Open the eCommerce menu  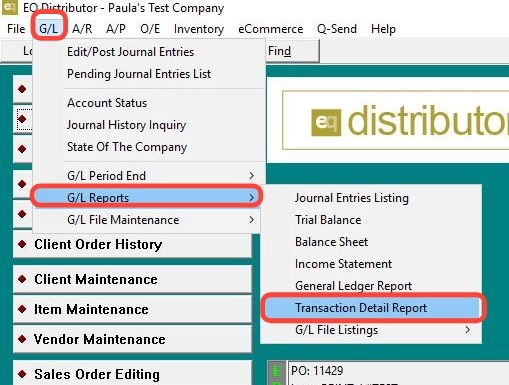[270, 29]
